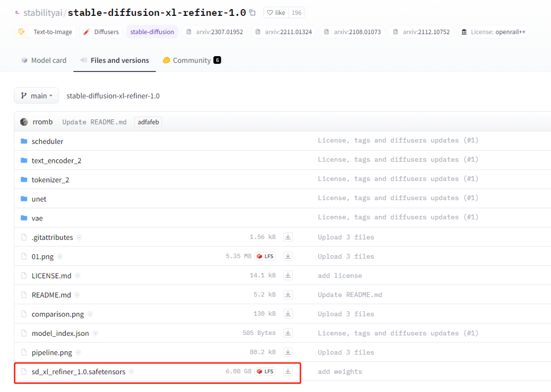Viewport: 551px width, 392px height.
Task: Open the scheduler row's commit message
Action: click(x=398, y=140)
